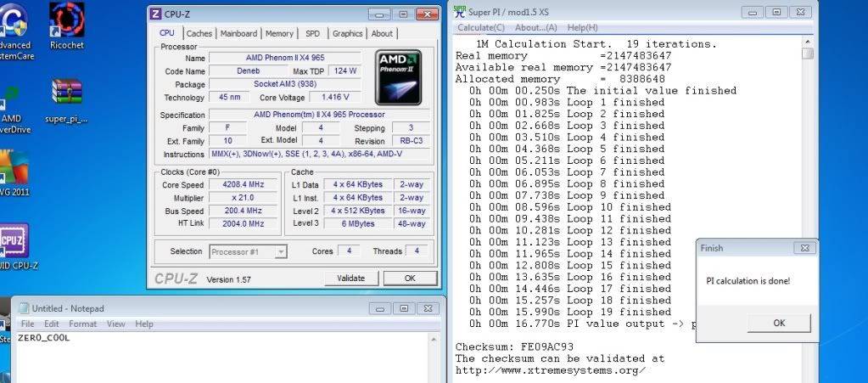The image size is (868, 383).
Task: Click OK in the Finish dialog
Action: [779, 324]
